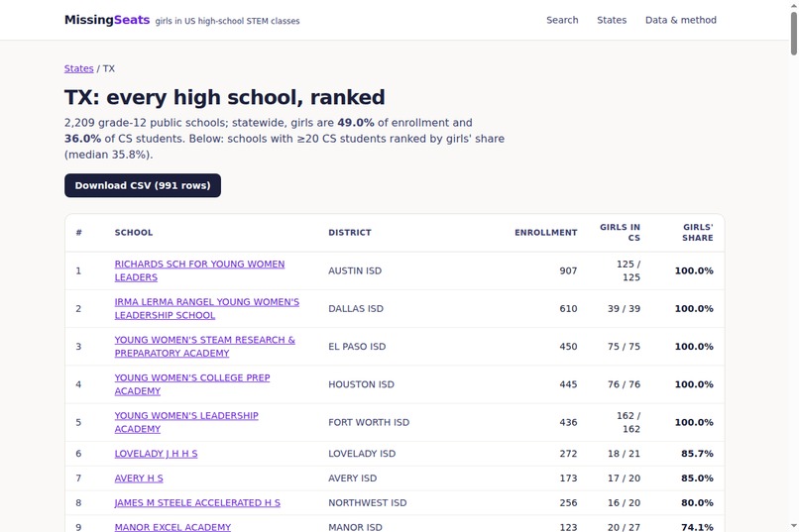The image size is (799, 532).
Task: Open Manor Excel Academy link
Action: 172,527
